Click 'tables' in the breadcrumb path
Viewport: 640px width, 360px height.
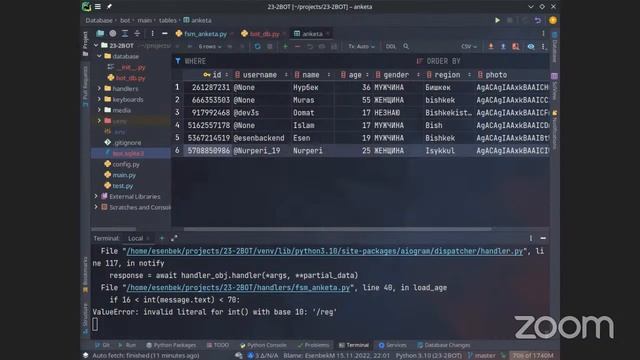click(x=168, y=20)
